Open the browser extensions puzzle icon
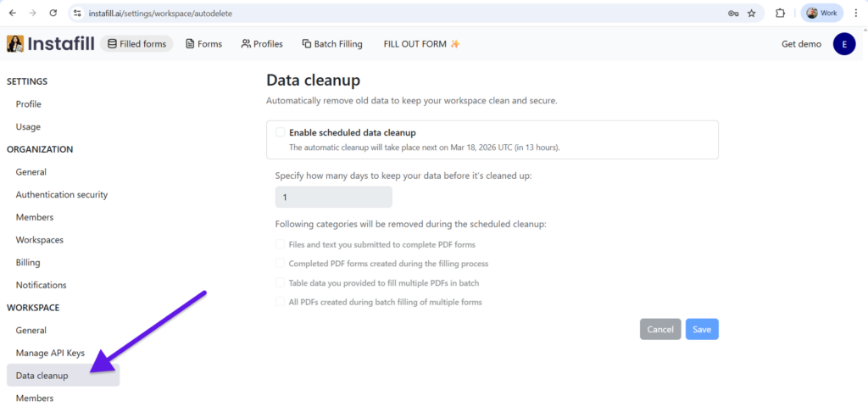This screenshot has width=868, height=418. 781,14
